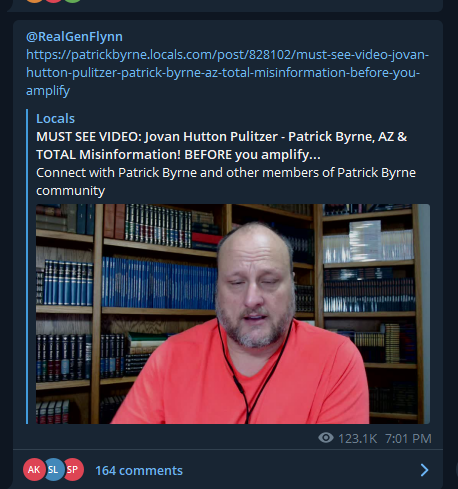Click the green avatar on previous message

click(x=73, y=1)
